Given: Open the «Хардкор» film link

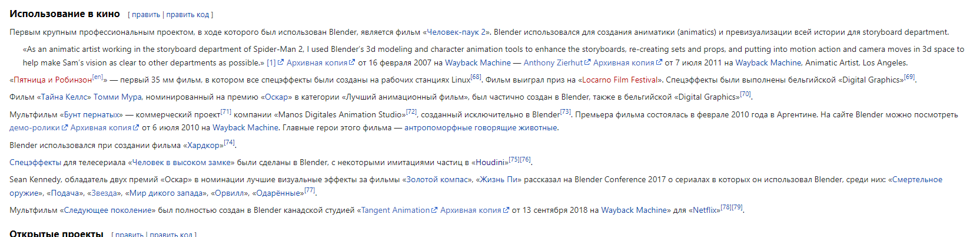Looking at the screenshot, I should (x=203, y=145).
